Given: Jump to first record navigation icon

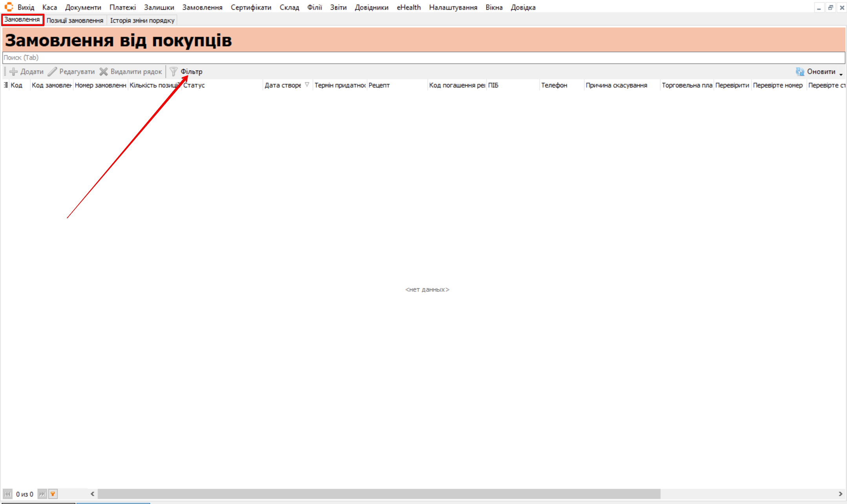Looking at the screenshot, I should click(x=7, y=494).
